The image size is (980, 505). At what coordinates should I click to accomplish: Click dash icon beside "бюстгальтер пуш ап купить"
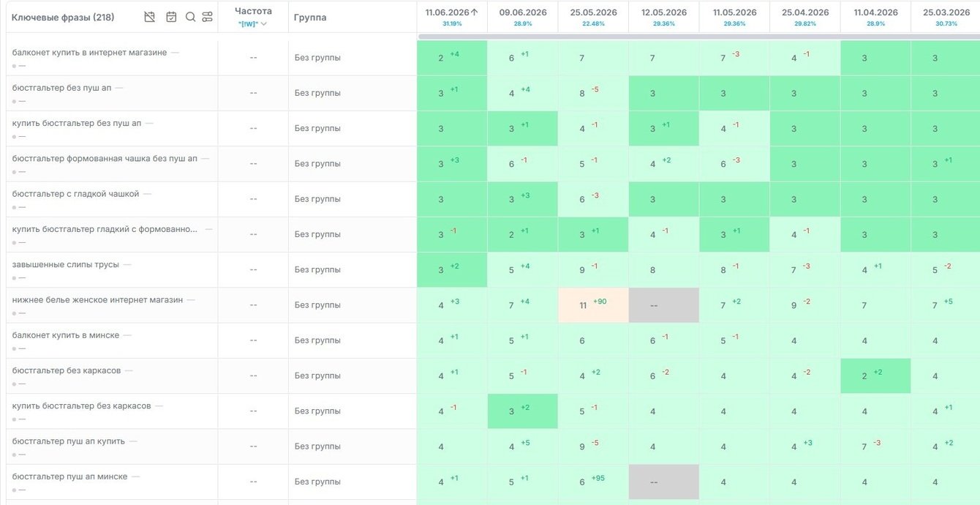pos(133,441)
